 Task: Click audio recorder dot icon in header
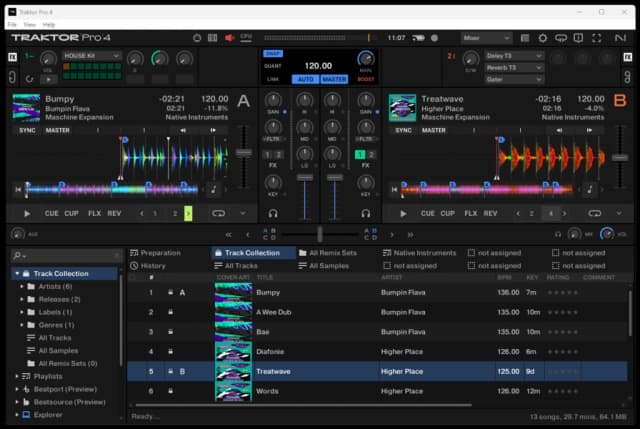coord(435,38)
